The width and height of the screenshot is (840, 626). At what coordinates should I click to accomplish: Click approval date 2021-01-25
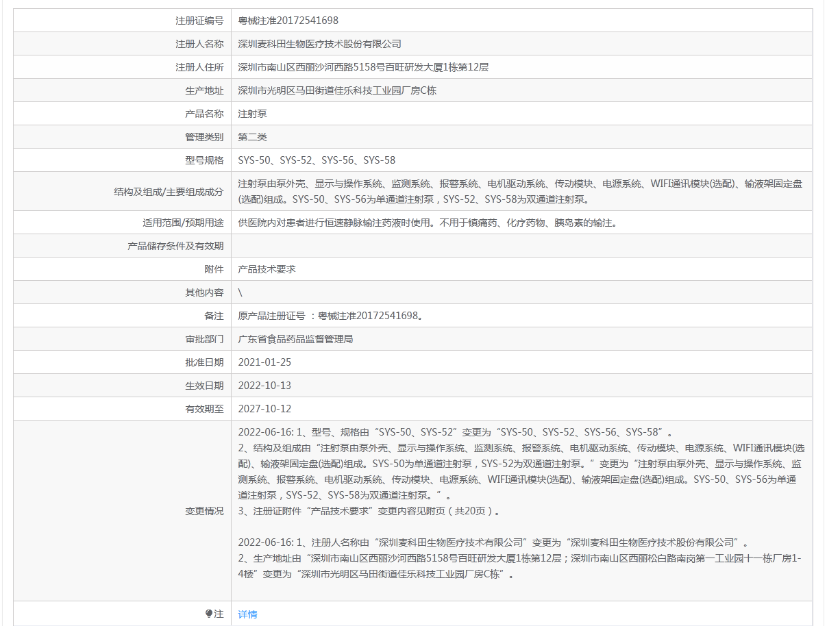[264, 362]
